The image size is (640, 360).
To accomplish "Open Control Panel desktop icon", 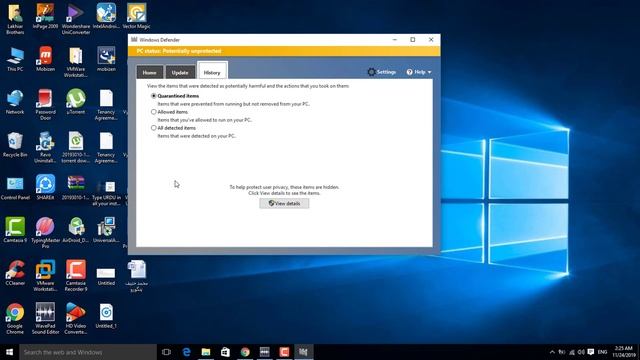I will click(x=15, y=188).
